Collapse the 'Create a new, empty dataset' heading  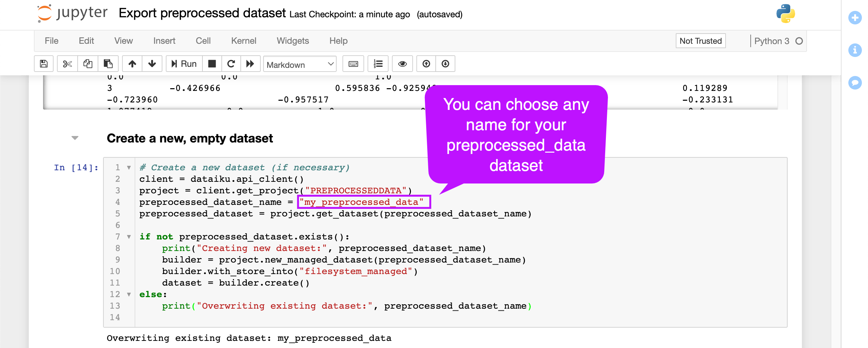(x=75, y=138)
